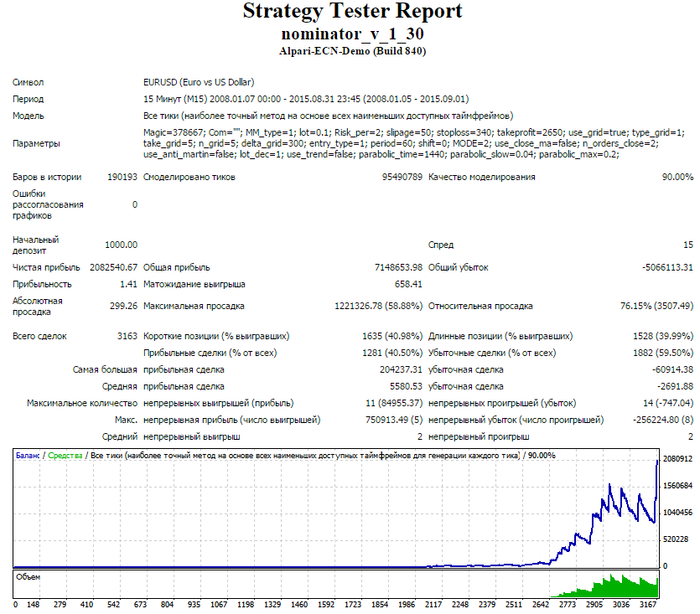The image size is (700, 614).
Task: Click the 'Всего сделок' label
Action: (39, 337)
